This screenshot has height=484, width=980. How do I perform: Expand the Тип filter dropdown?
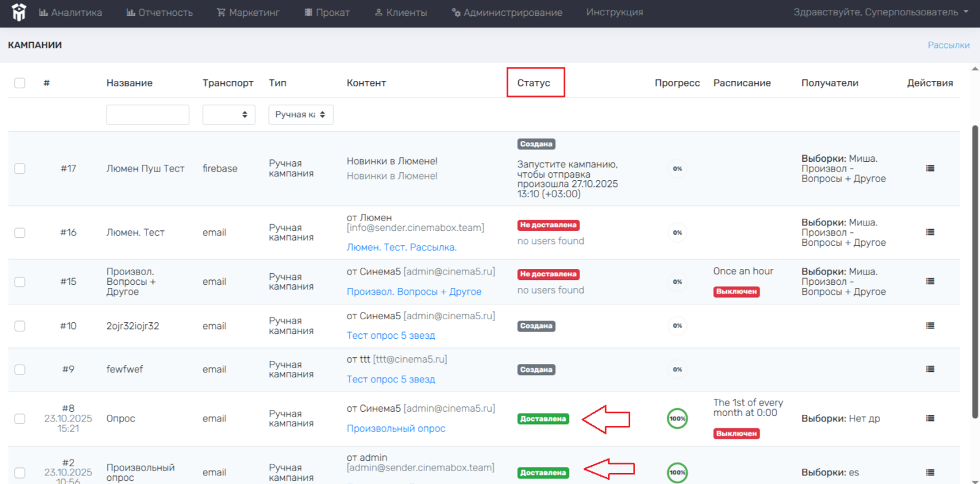301,115
